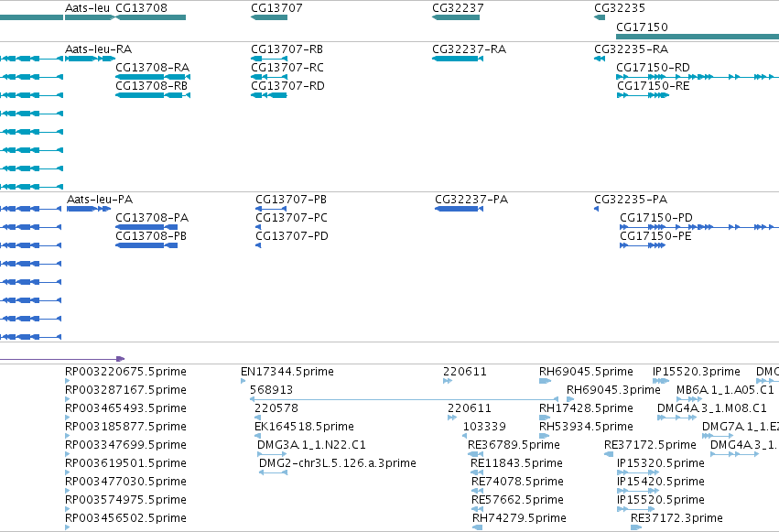This screenshot has width=779, height=532.
Task: Select EST RP003465493.5prime
Action: click(68, 418)
